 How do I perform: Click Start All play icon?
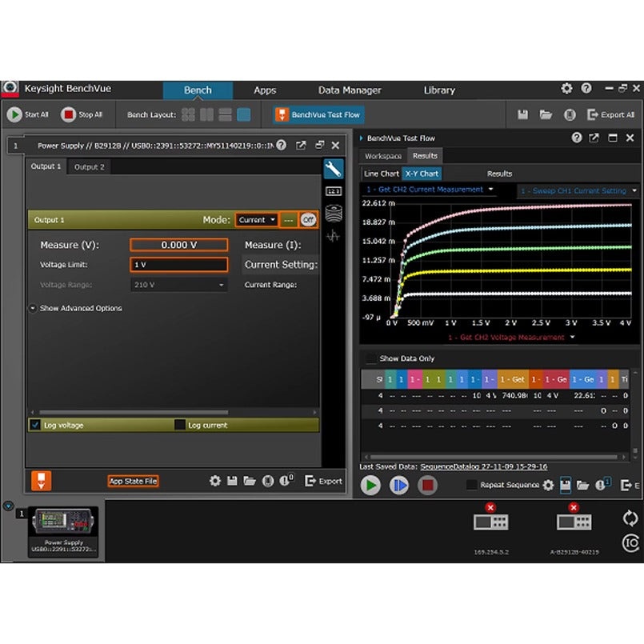pyautogui.click(x=14, y=114)
